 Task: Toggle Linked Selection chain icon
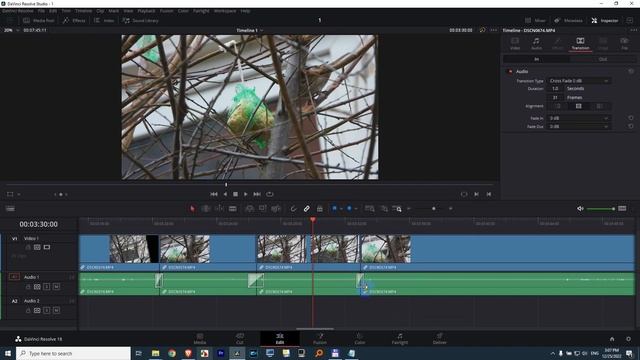[307, 209]
